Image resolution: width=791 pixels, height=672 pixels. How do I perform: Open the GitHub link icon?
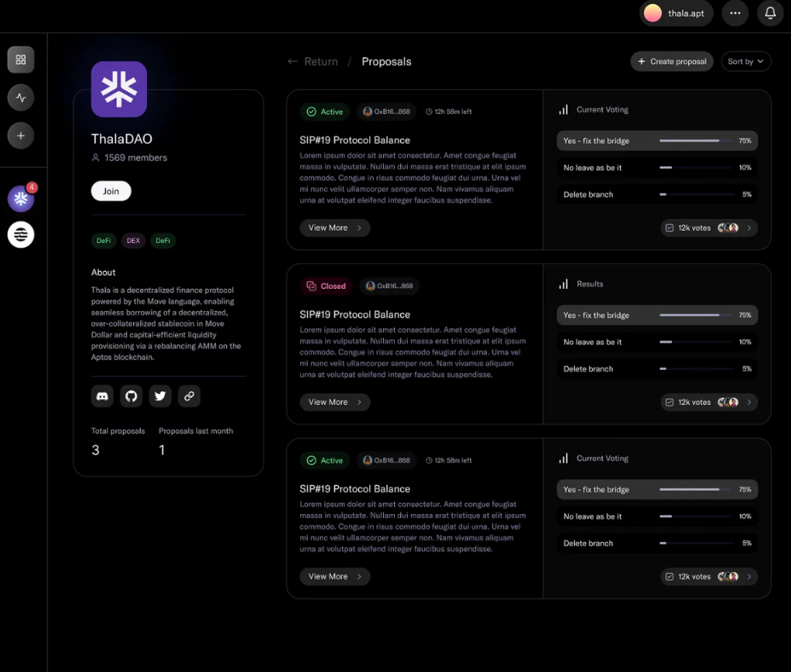click(131, 396)
